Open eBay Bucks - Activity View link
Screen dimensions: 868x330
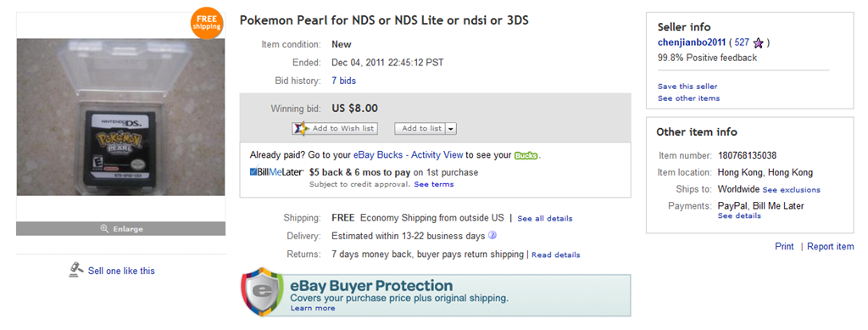408,155
